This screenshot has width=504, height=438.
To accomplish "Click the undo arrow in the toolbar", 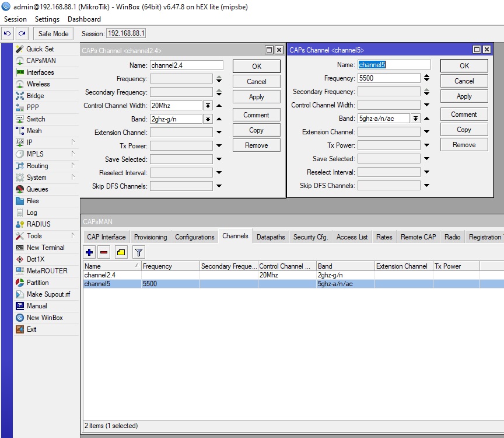I will [7, 33].
